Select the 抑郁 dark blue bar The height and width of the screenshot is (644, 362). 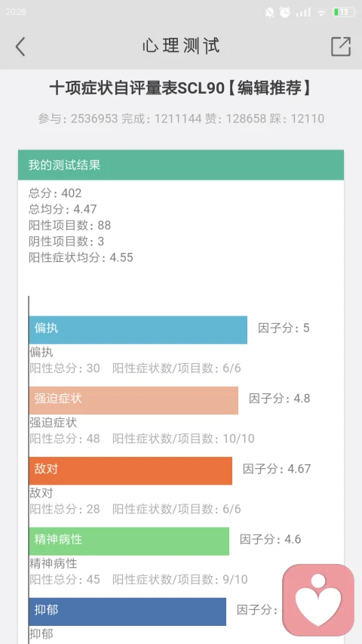pyautogui.click(x=127, y=612)
